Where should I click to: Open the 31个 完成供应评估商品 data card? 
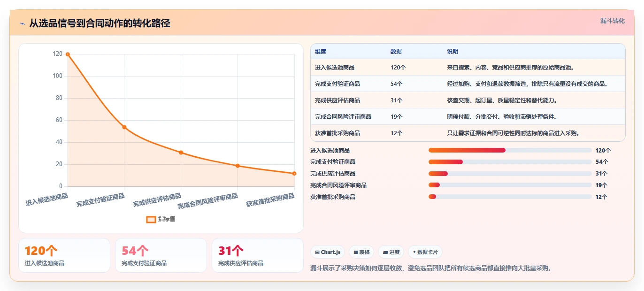pos(258,255)
